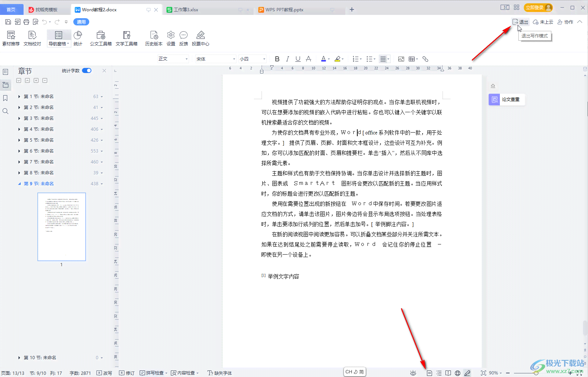The width and height of the screenshot is (588, 377).
Task: Toggle page view in the status bar
Action: tap(429, 373)
